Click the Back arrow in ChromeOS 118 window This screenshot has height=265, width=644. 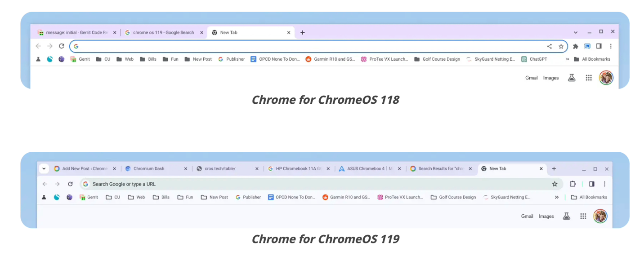[x=38, y=46]
